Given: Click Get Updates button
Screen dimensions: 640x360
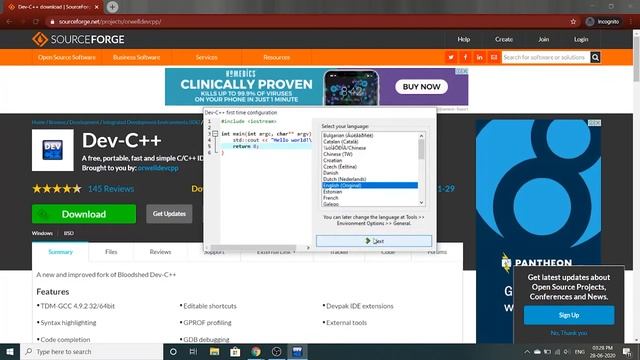Looking at the screenshot, I should tap(169, 214).
